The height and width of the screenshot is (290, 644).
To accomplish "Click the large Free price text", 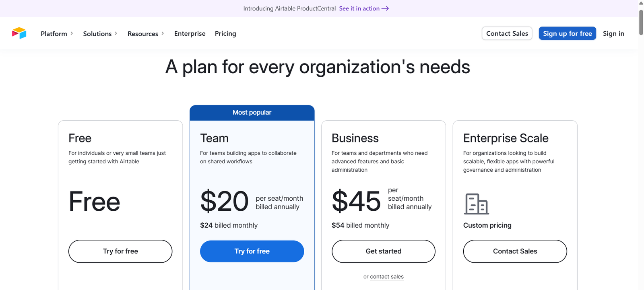I will point(95,201).
